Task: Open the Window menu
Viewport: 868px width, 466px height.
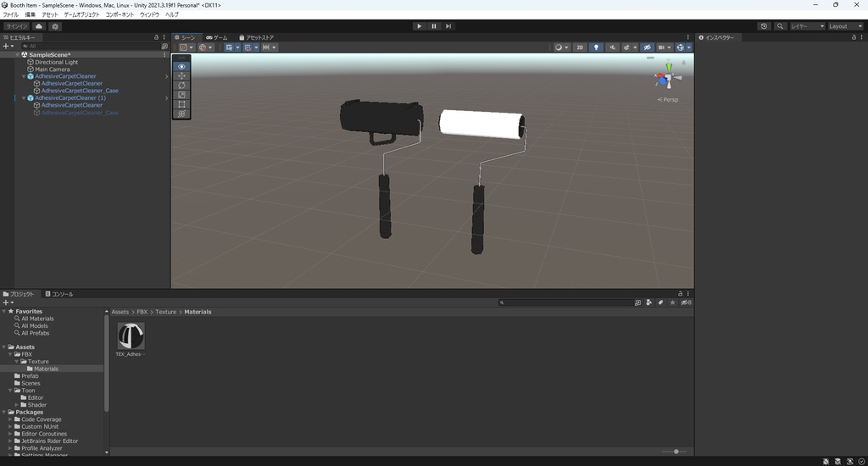Action: 149,14
